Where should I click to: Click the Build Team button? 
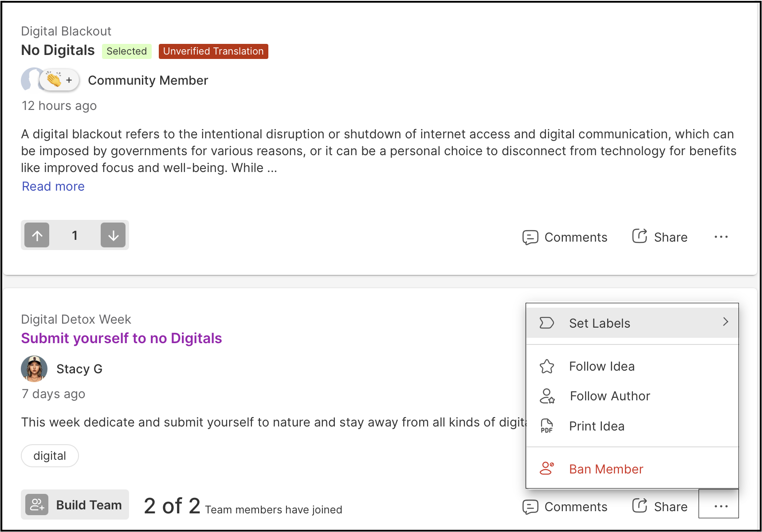[75, 505]
